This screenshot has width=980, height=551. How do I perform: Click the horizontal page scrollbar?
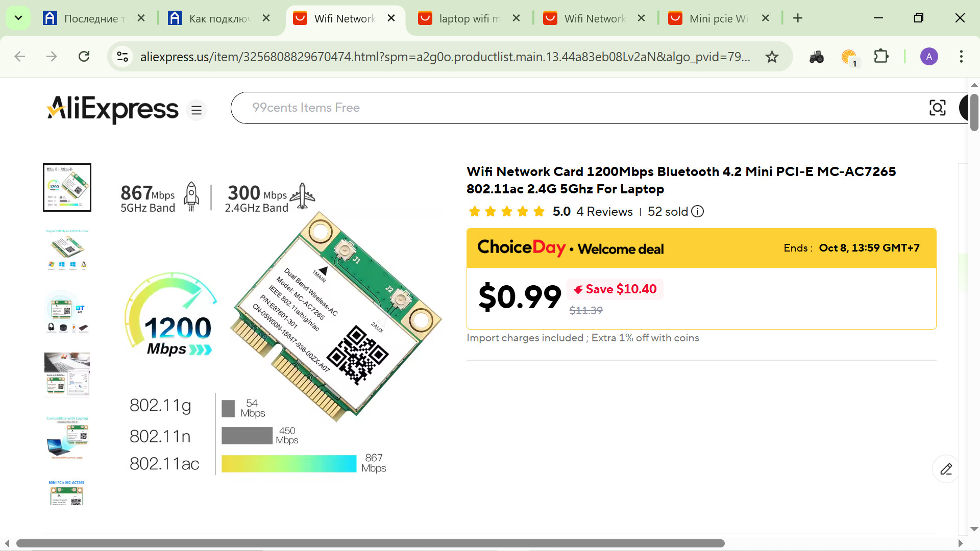(x=370, y=543)
